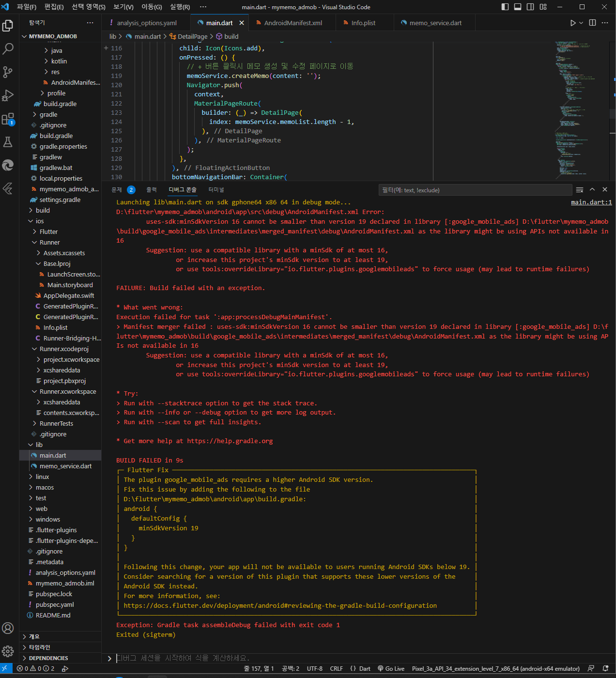The width and height of the screenshot is (616, 678).
Task: Open the Manage gear icon
Action: 8,651
